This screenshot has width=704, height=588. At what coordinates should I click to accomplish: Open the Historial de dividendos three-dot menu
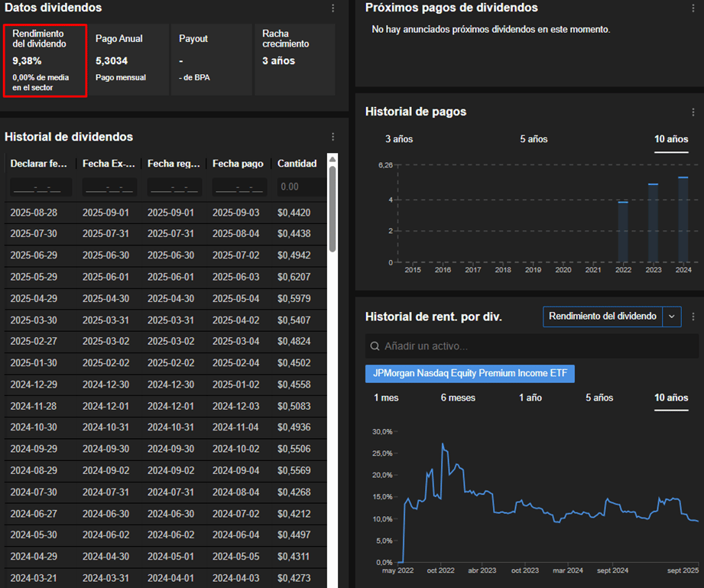pos(333,137)
